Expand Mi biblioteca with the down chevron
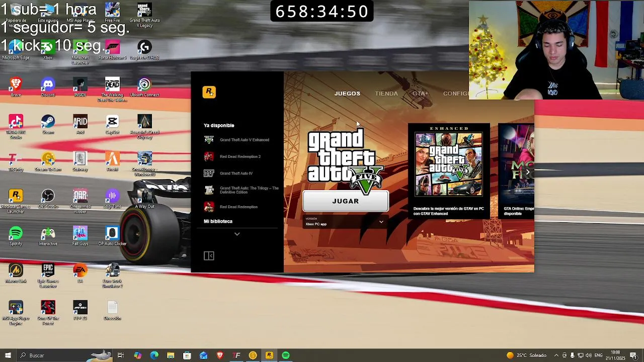The width and height of the screenshot is (644, 362). (x=237, y=234)
